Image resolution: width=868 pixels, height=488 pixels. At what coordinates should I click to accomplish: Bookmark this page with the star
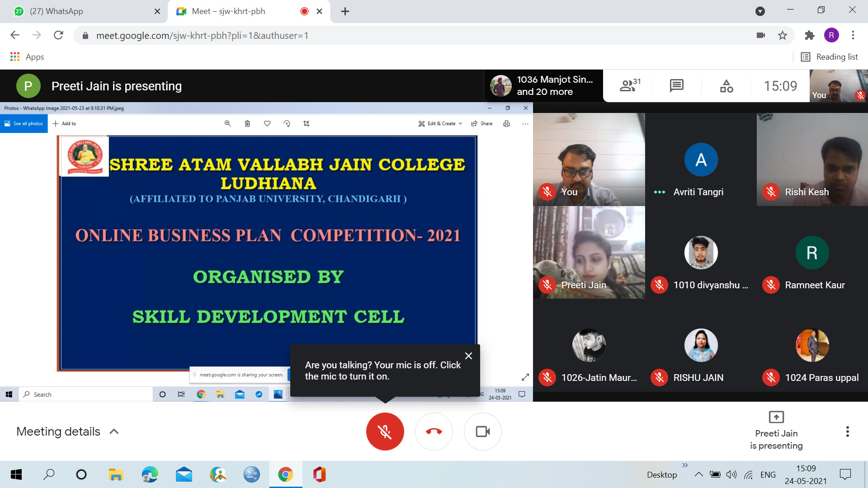point(783,35)
